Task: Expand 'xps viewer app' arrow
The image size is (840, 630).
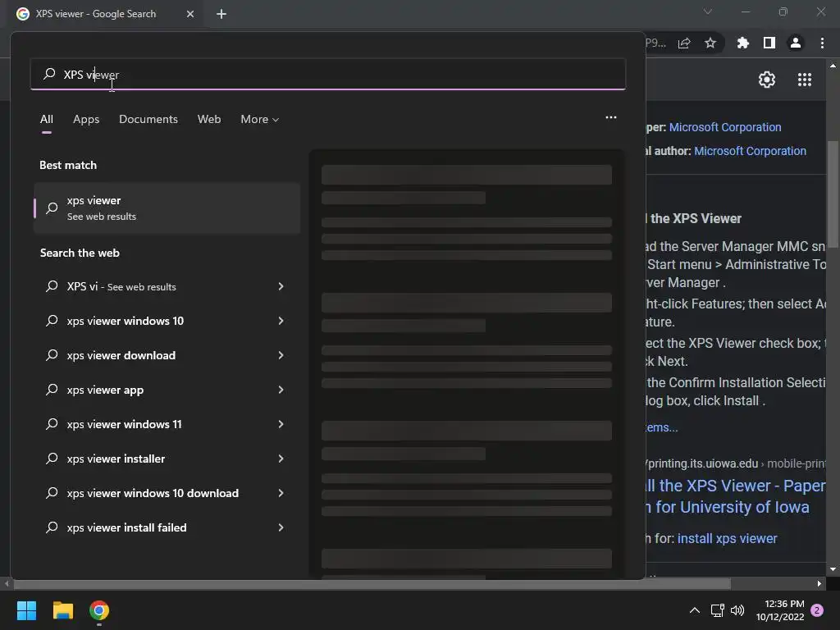Action: point(281,390)
